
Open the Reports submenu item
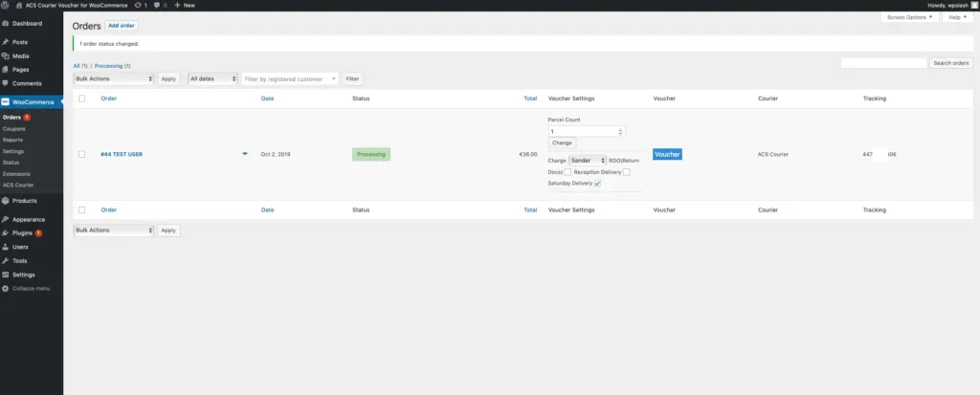tap(12, 140)
